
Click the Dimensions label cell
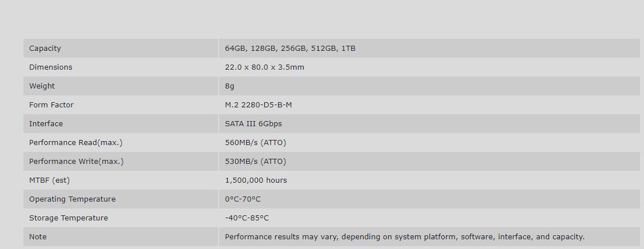click(x=120, y=67)
